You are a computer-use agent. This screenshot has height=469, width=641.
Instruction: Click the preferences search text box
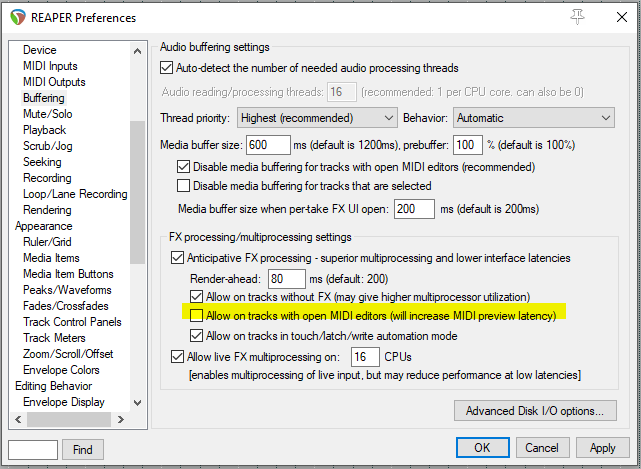32,449
